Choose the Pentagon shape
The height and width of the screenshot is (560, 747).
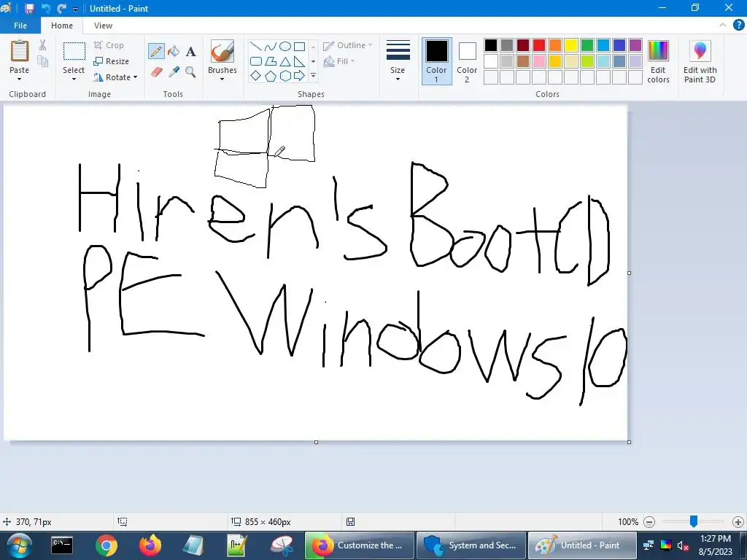pos(270,76)
